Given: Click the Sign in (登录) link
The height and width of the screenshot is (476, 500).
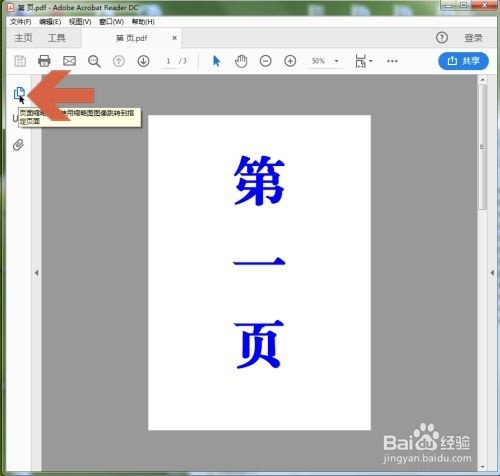Looking at the screenshot, I should coord(473,38).
